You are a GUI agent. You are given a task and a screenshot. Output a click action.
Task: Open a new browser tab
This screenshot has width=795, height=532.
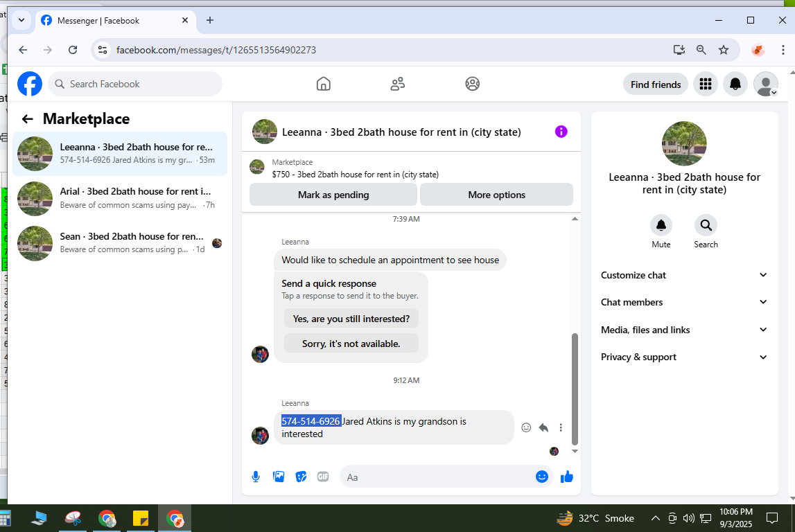click(x=210, y=20)
